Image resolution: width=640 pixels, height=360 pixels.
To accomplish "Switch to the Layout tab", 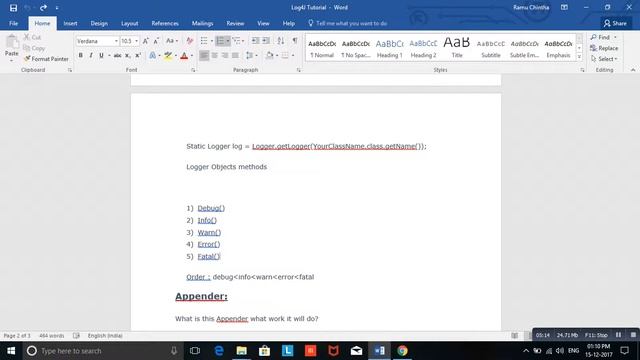I will click(x=129, y=24).
